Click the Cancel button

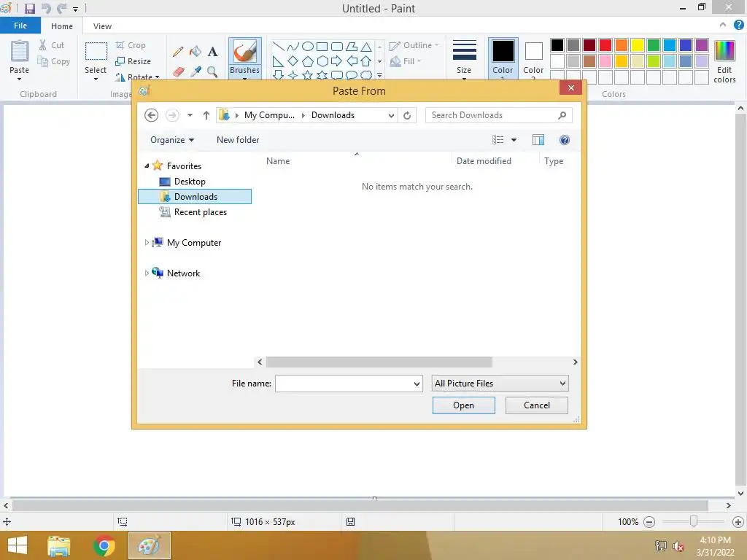536,405
